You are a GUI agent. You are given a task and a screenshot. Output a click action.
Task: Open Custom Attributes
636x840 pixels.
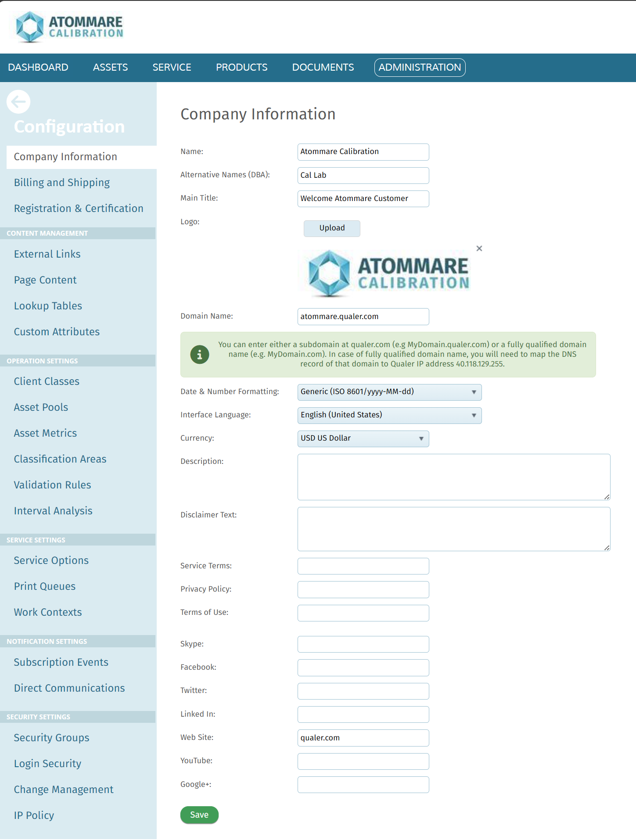[x=57, y=332]
